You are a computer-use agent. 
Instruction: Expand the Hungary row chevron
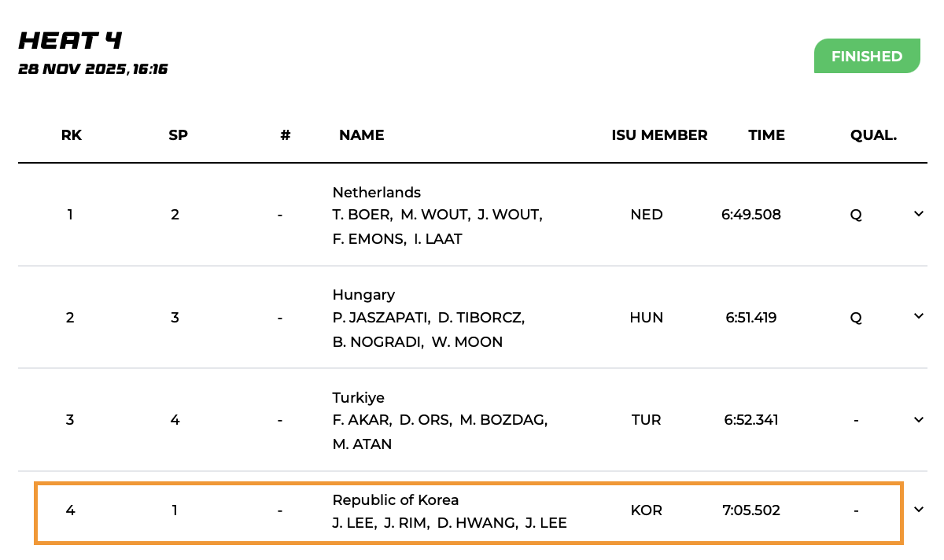click(x=918, y=316)
